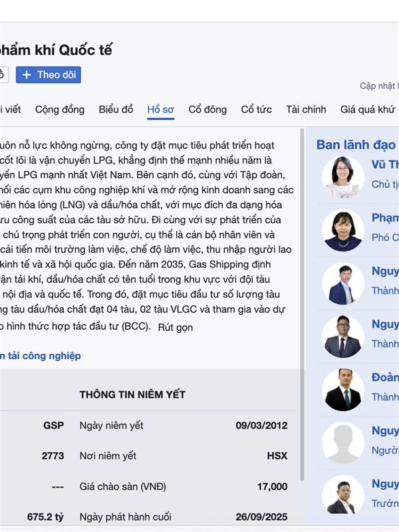Click Đoàn... member avatar photo

[342, 390]
